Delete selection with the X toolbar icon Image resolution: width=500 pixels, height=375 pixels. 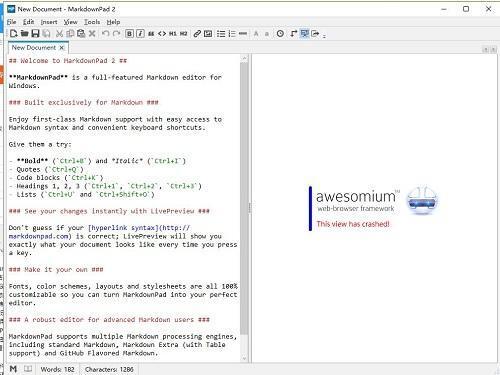[x=92, y=33]
